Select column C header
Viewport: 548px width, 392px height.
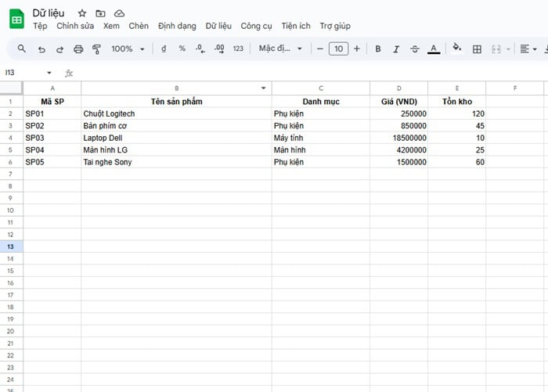tap(321, 88)
